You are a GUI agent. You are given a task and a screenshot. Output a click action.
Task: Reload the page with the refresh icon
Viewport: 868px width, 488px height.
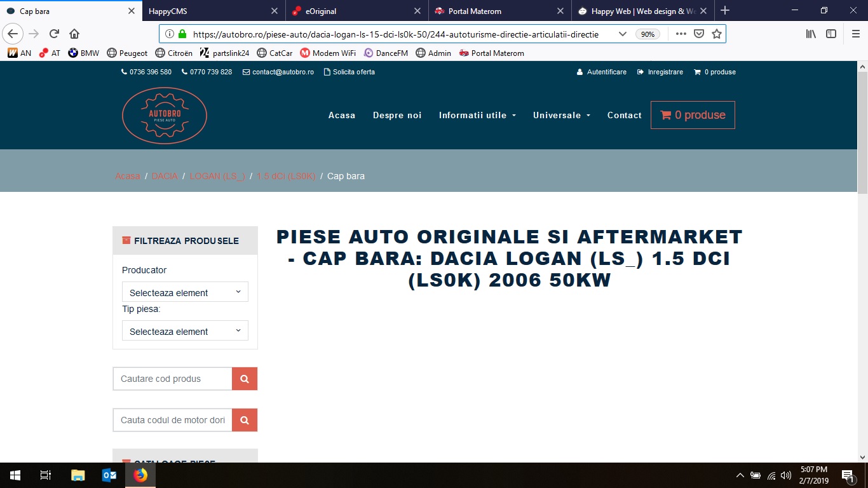pyautogui.click(x=54, y=34)
